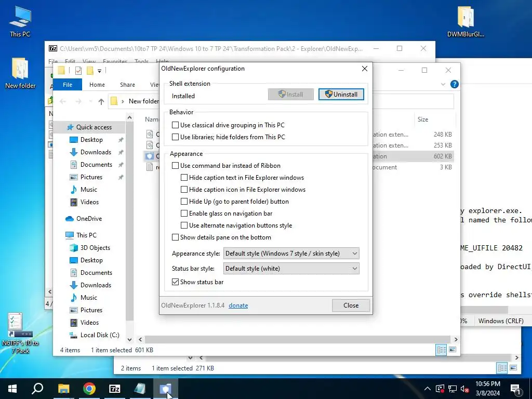The image size is (532, 399).
Task: Click Explorer Back arrow
Action: coord(63,101)
